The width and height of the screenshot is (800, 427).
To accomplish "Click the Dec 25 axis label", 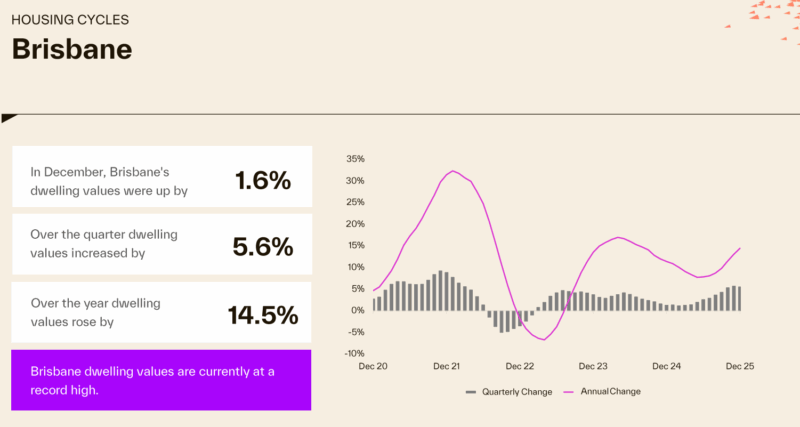I will (740, 367).
